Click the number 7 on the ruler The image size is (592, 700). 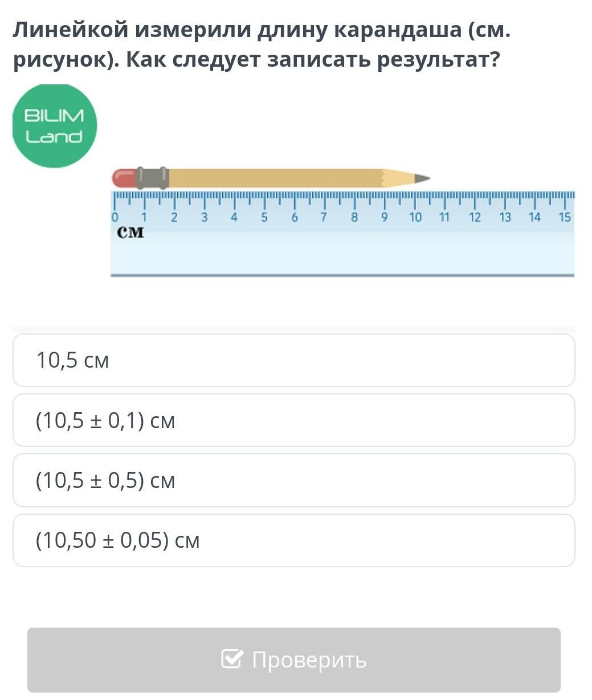pos(324,217)
